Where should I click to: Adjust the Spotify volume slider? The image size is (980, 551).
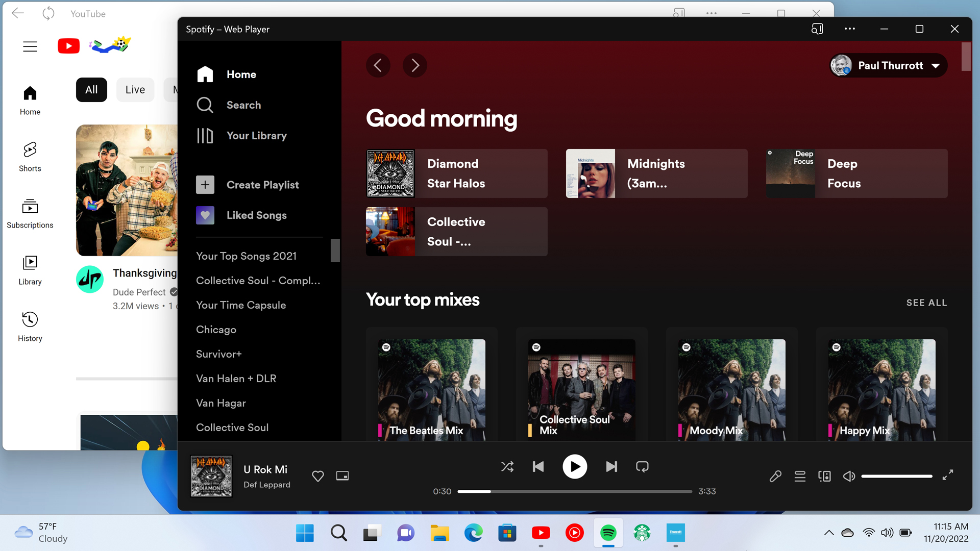click(x=897, y=476)
